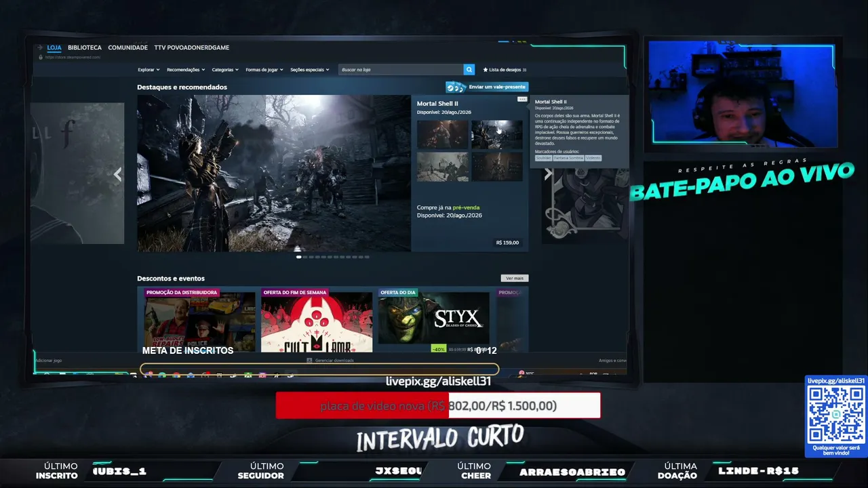Open the TTV POVOADONERDGAME profile tab
868x488 pixels.
[192, 47]
